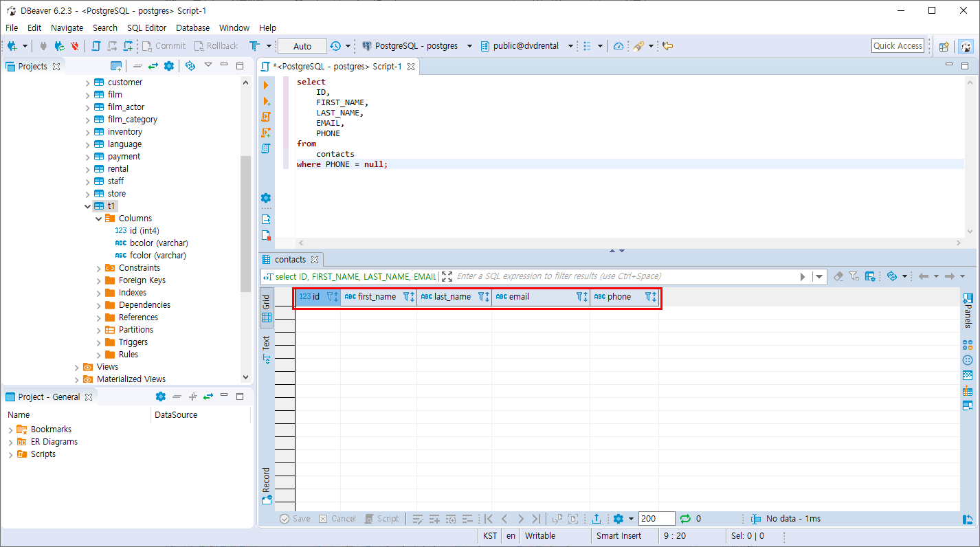The width and height of the screenshot is (980, 547).
Task: Click the Project General panel gear icon
Action: (161, 397)
